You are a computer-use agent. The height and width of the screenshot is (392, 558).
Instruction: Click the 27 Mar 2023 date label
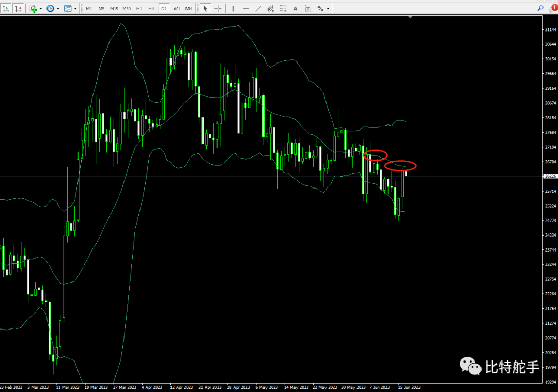tap(125, 387)
